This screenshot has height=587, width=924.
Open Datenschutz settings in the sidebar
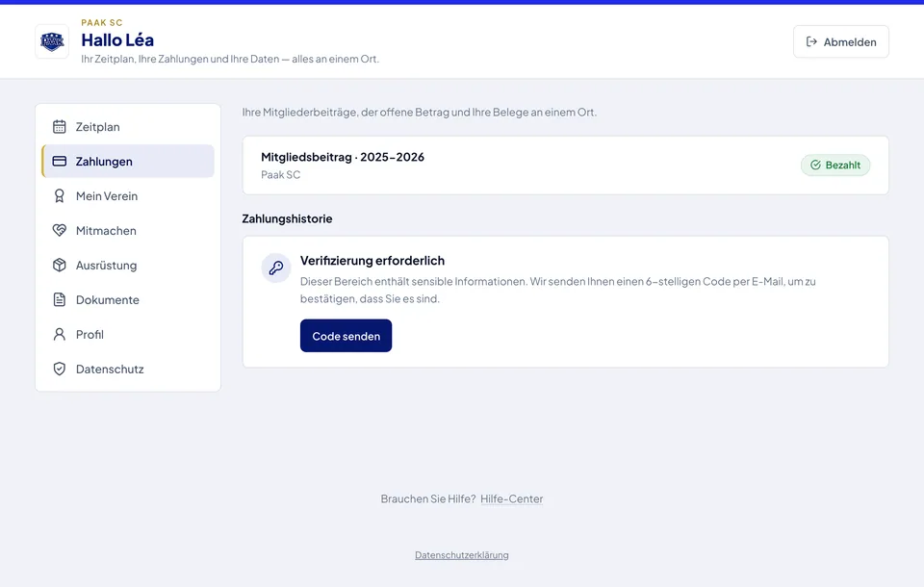click(x=128, y=369)
